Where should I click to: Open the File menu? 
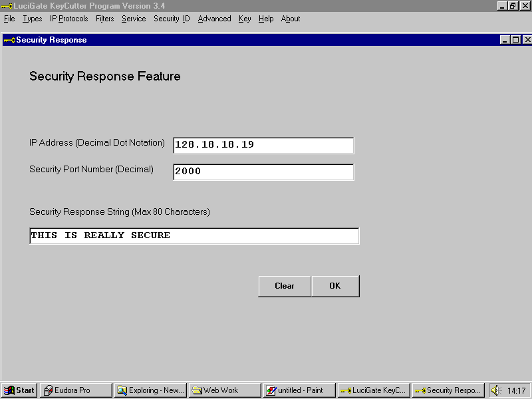[x=9, y=19]
